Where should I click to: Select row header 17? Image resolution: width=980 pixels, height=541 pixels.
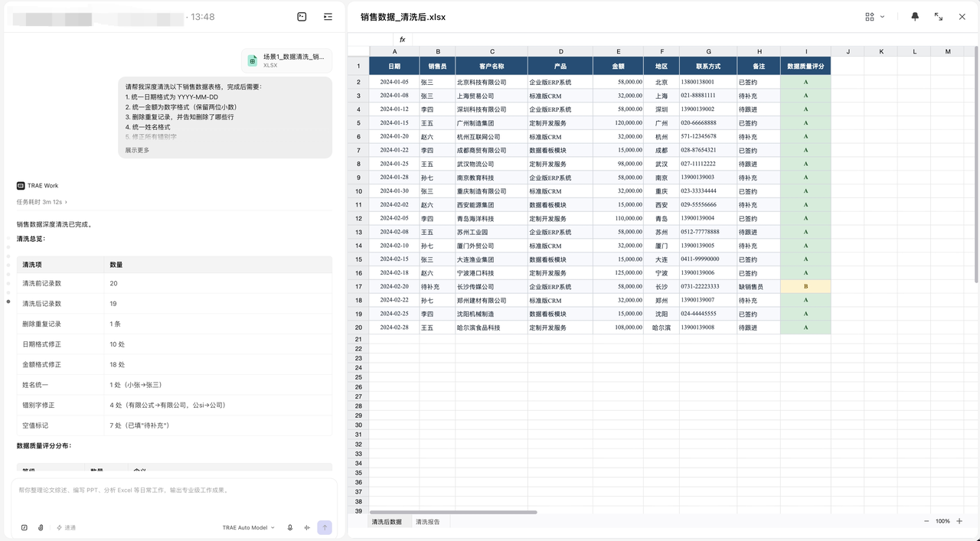[x=358, y=287]
